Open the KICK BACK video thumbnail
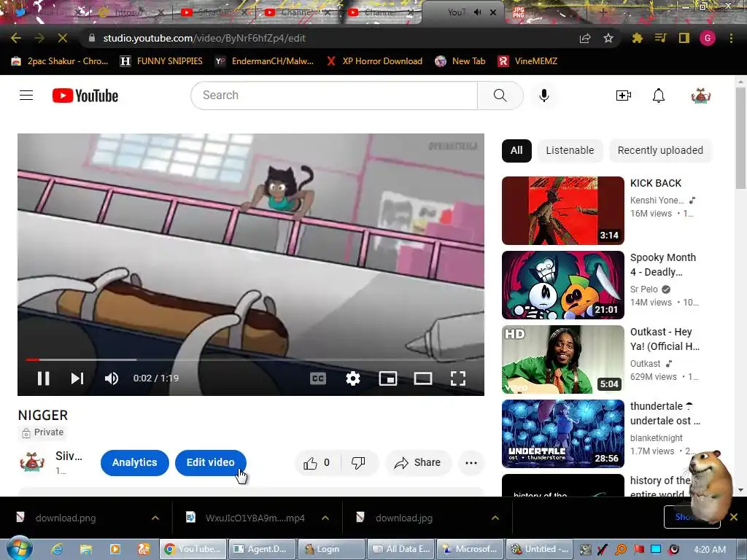Viewport: 747px width, 560px height. tap(562, 211)
